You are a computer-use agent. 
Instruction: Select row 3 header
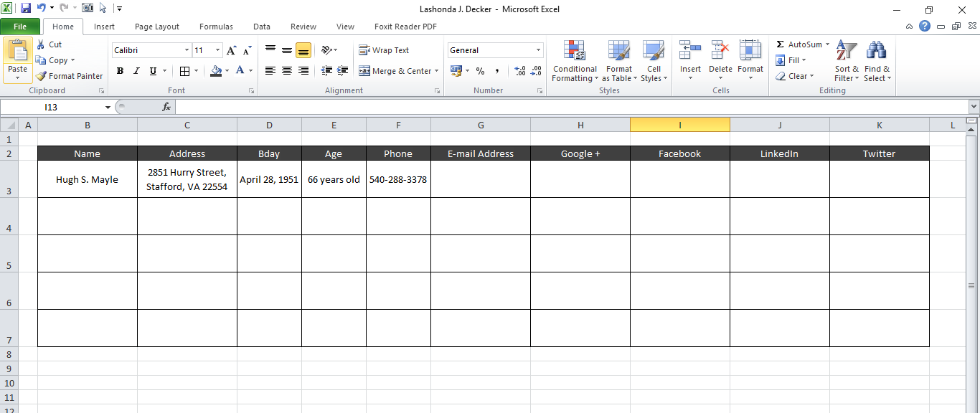click(x=9, y=179)
